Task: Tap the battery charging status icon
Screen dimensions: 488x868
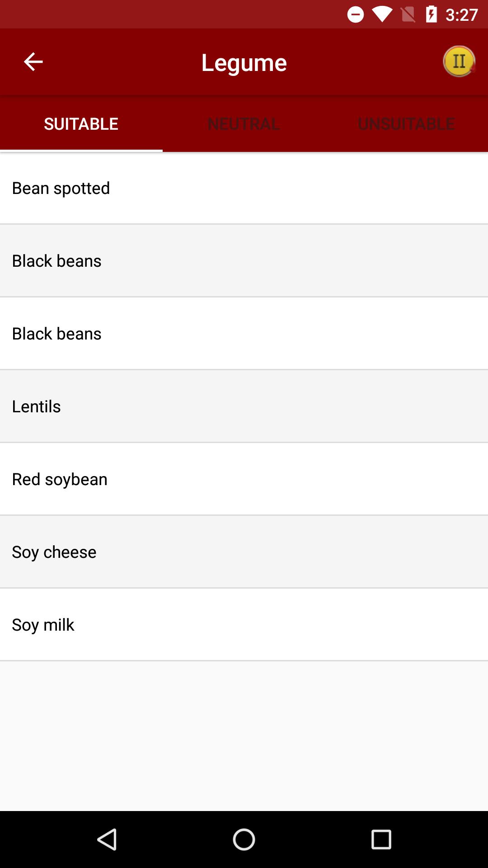Action: [431, 15]
